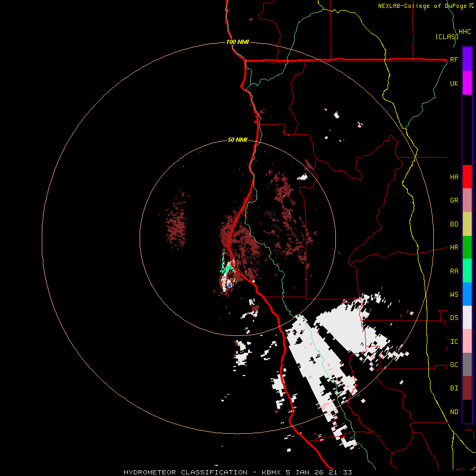Click the UK magenta legend swatch
Viewport: 476px width, 476px height.
467,83
